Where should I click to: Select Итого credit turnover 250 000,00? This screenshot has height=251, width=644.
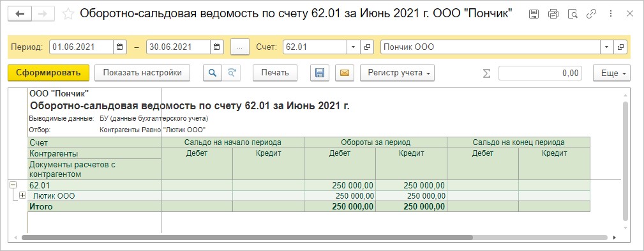click(x=411, y=207)
